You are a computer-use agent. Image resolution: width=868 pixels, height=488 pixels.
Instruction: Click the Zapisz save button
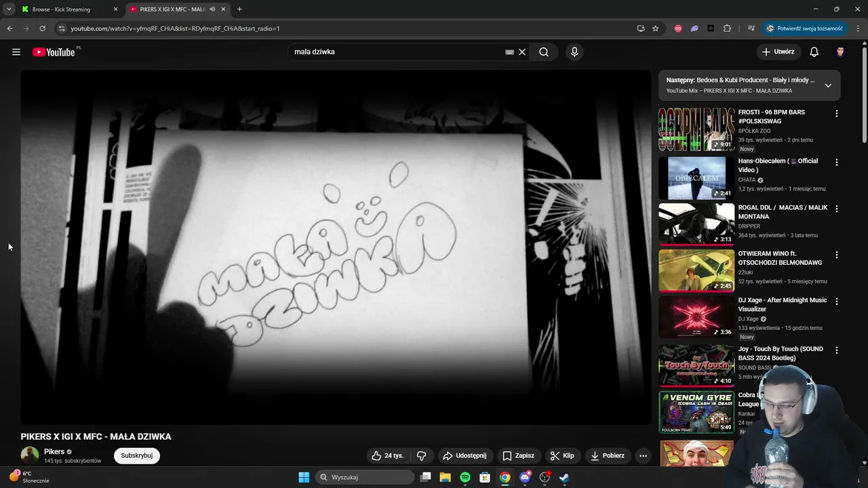[x=518, y=455]
